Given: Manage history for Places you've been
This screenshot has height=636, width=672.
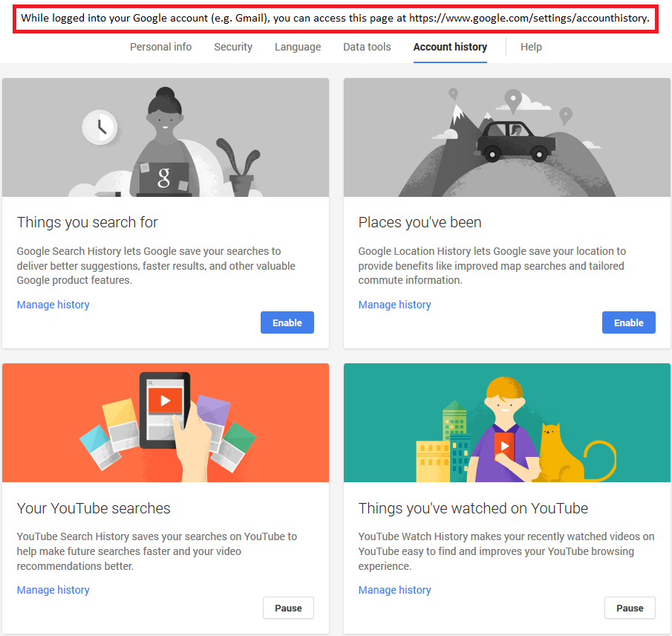Looking at the screenshot, I should click(x=395, y=305).
